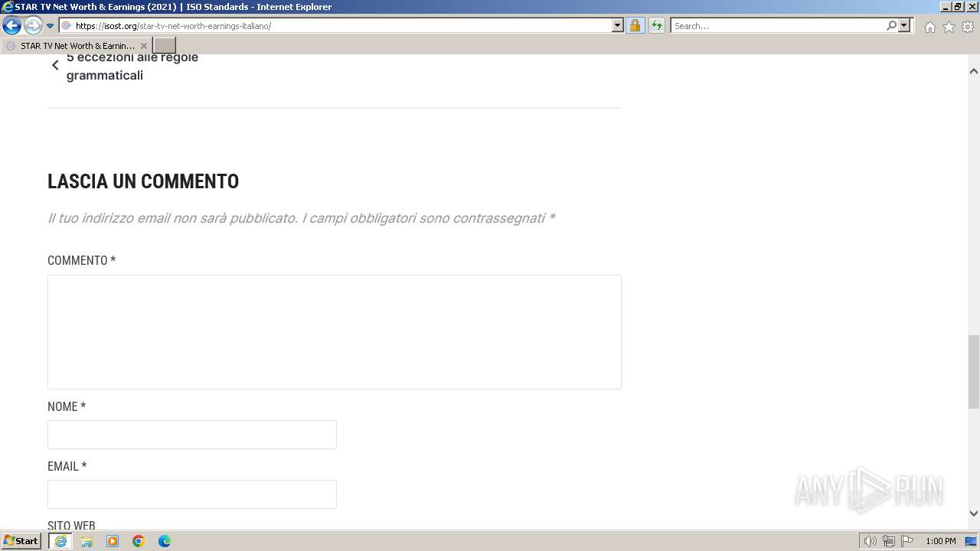Click the network tray icon

point(889,541)
